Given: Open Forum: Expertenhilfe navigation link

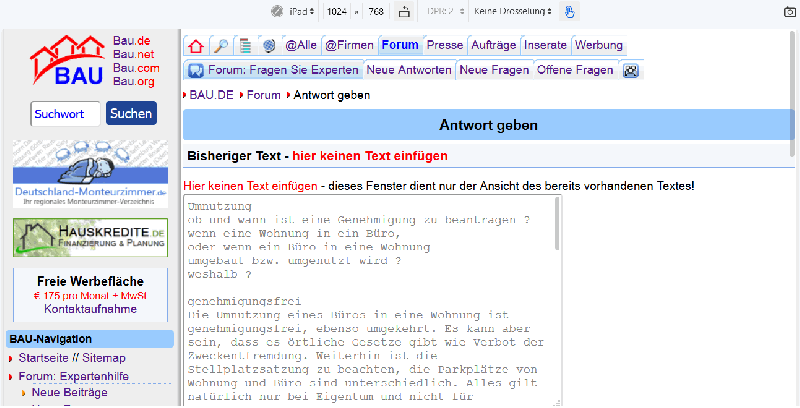Looking at the screenshot, I should tap(73, 376).
